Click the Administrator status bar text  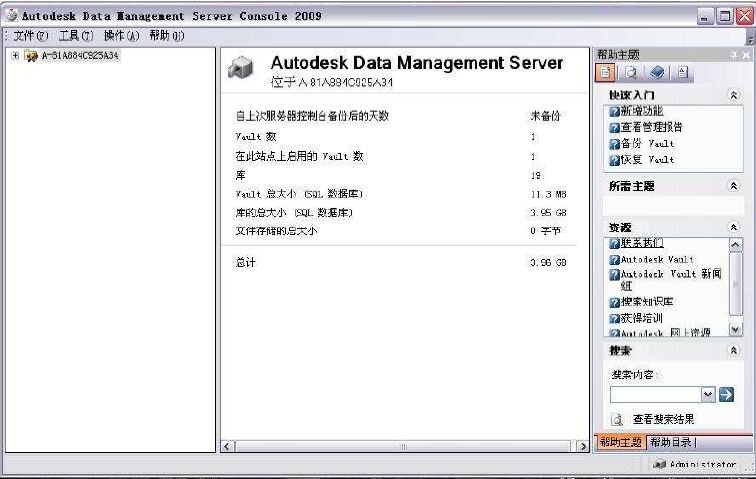pos(703,465)
